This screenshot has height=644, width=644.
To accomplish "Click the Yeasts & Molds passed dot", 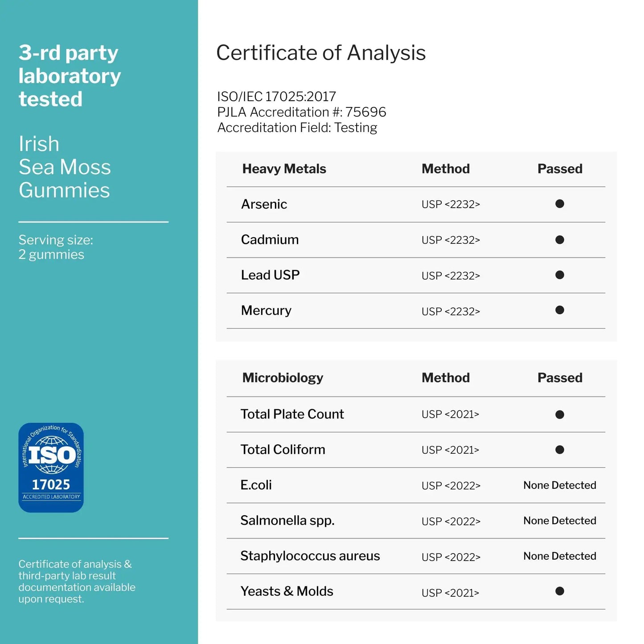I will click(560, 591).
